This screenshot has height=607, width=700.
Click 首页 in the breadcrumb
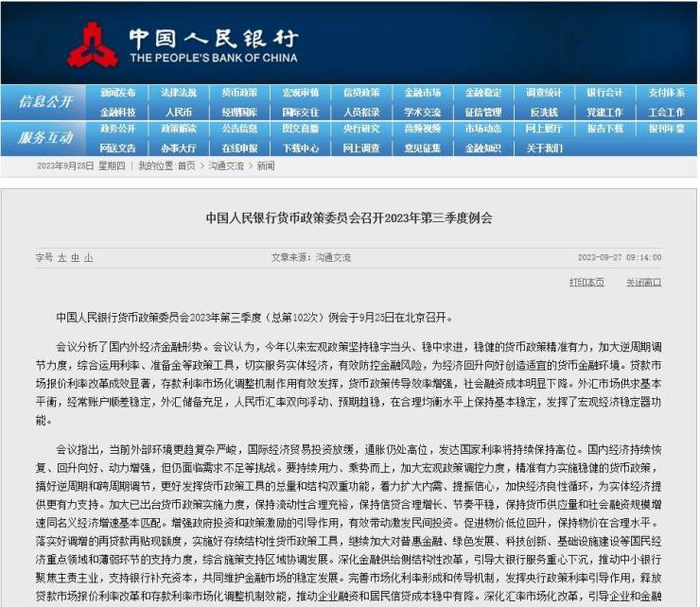(186, 166)
